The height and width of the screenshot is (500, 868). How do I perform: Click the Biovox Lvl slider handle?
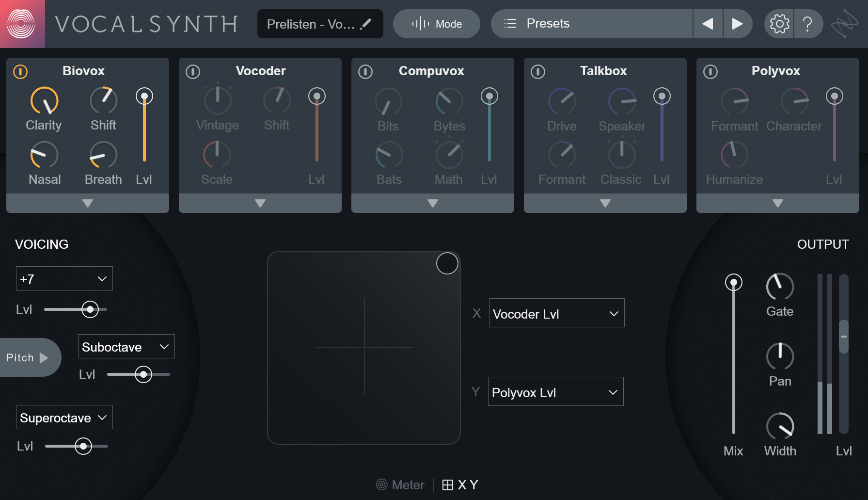point(144,96)
